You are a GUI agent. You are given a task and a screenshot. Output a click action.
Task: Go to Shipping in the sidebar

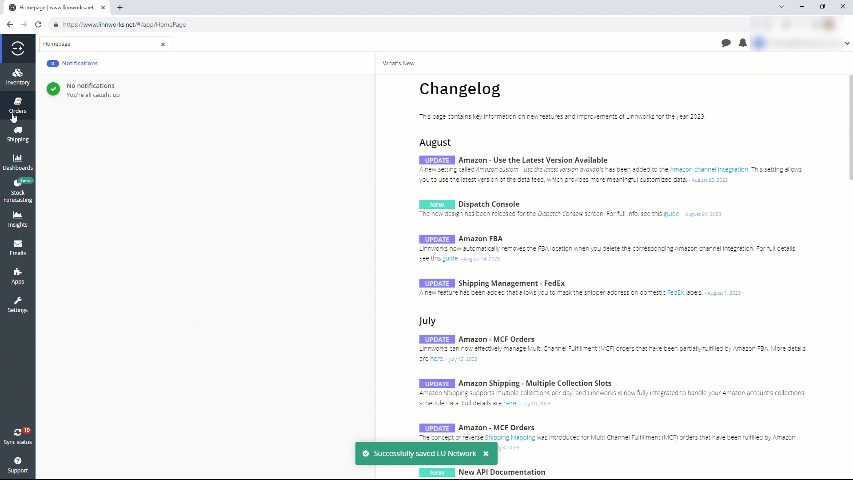coord(17,134)
